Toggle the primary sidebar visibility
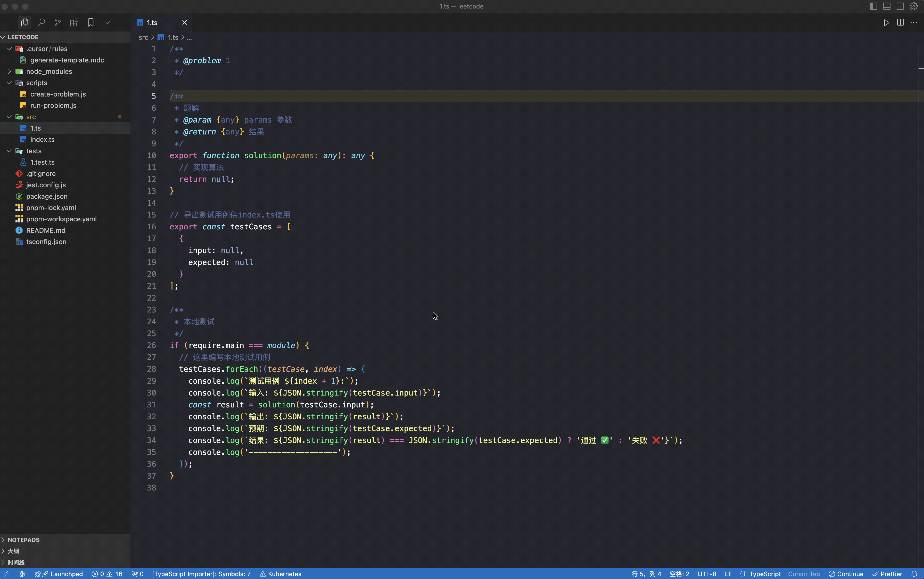The image size is (924, 579). pos(873,6)
